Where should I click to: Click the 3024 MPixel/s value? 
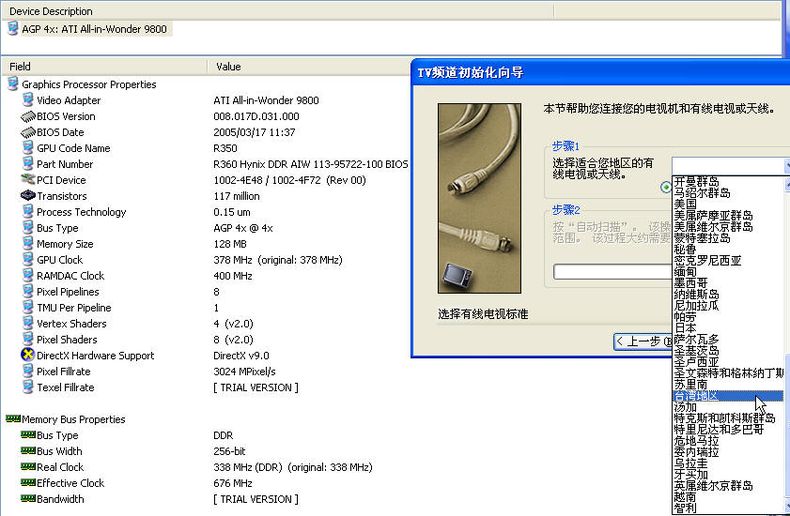pyautogui.click(x=244, y=371)
